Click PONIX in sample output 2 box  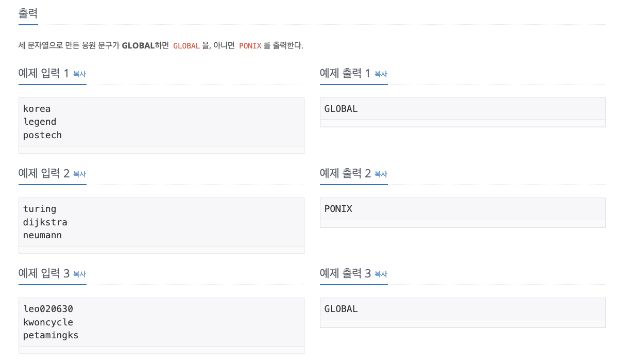pos(338,209)
